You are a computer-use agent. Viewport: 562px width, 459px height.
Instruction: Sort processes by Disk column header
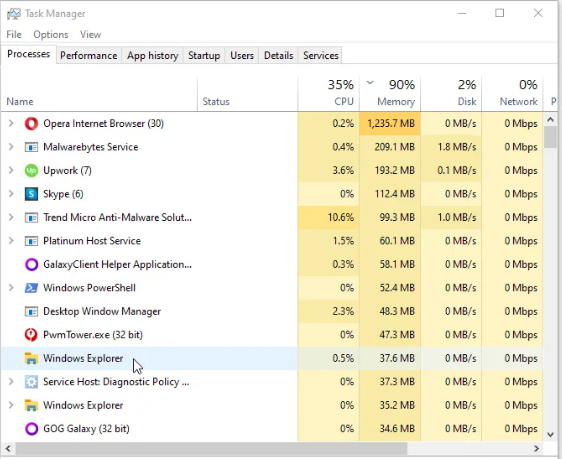click(451, 94)
